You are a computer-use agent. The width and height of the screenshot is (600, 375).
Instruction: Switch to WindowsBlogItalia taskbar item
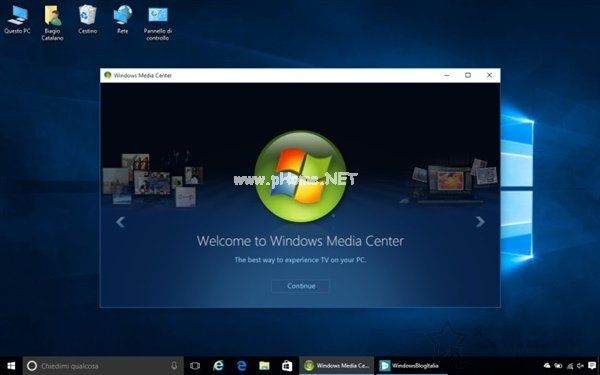(x=412, y=366)
